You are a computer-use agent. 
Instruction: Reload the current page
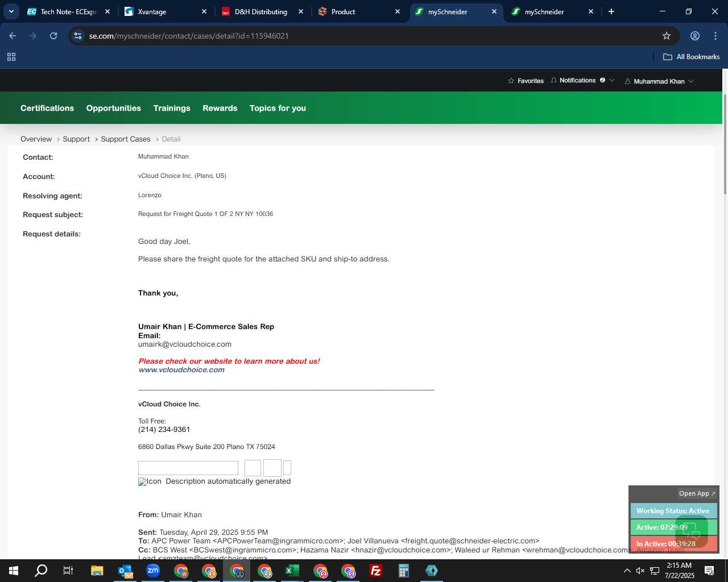53,36
